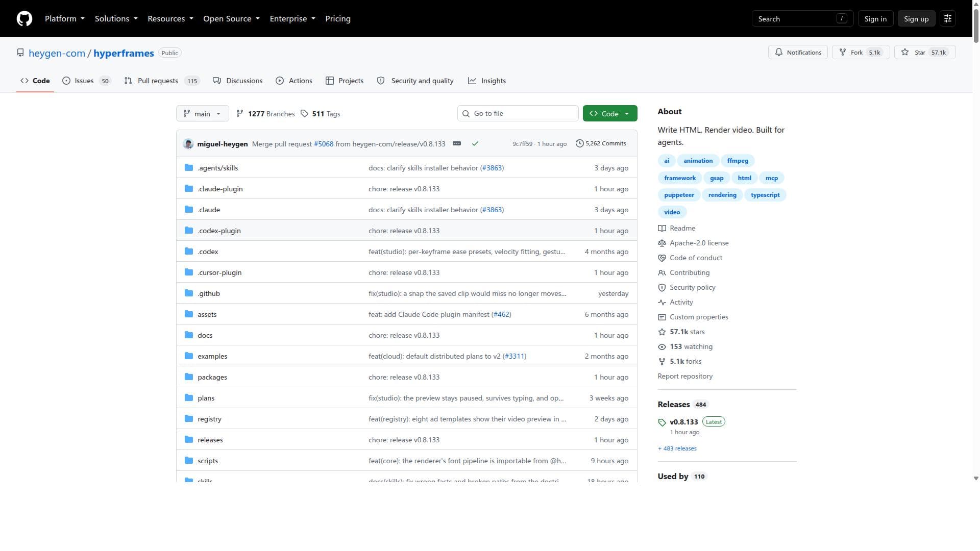Select the puppeteer topic tag
Viewport: 980px width, 551px height.
point(679,195)
